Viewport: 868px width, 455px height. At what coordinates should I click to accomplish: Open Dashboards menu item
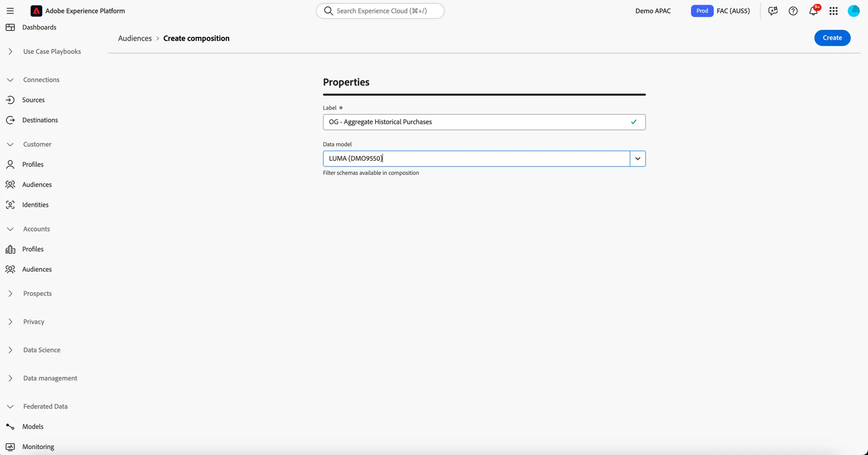click(x=39, y=27)
